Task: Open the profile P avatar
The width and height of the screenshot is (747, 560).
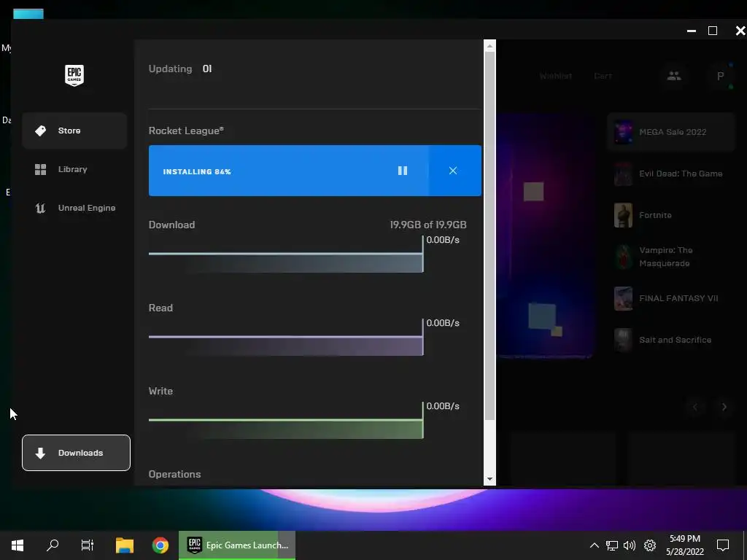Action: tap(720, 76)
